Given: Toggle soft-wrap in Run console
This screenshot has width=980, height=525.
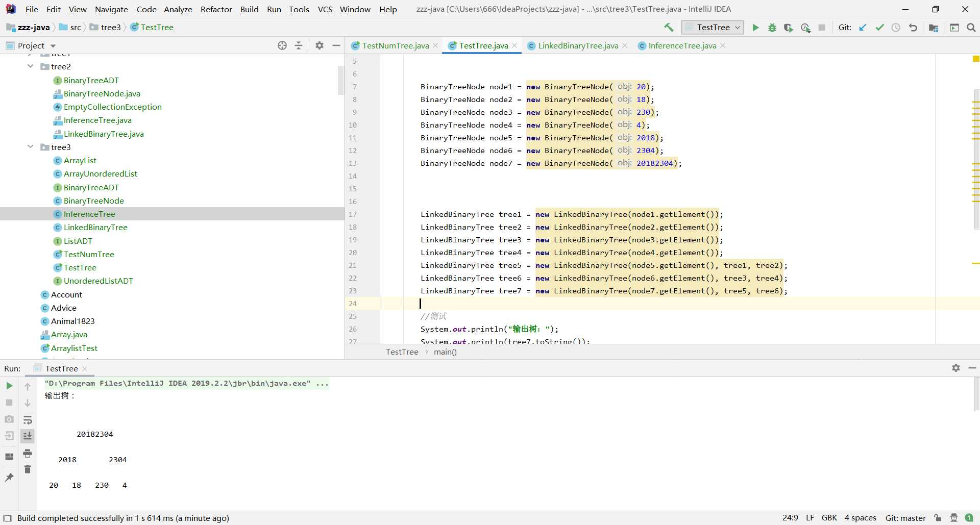Looking at the screenshot, I should click(28, 420).
